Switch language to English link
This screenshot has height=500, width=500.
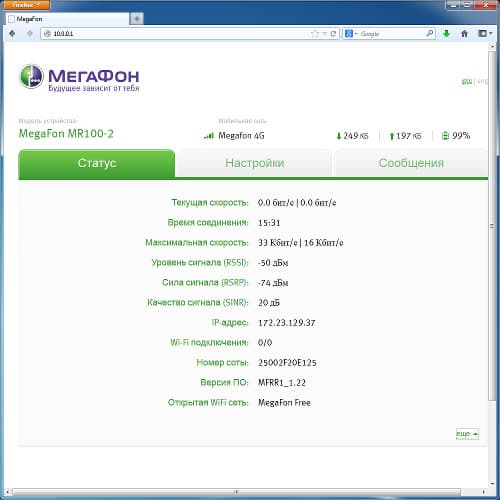tap(482, 81)
